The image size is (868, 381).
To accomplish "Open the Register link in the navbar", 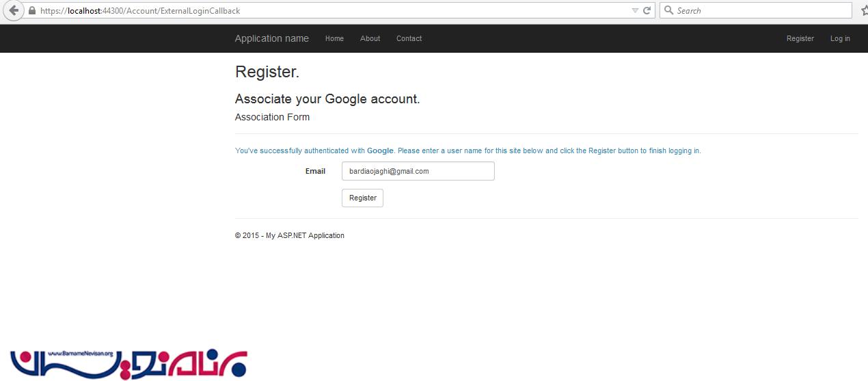I will pyautogui.click(x=800, y=39).
